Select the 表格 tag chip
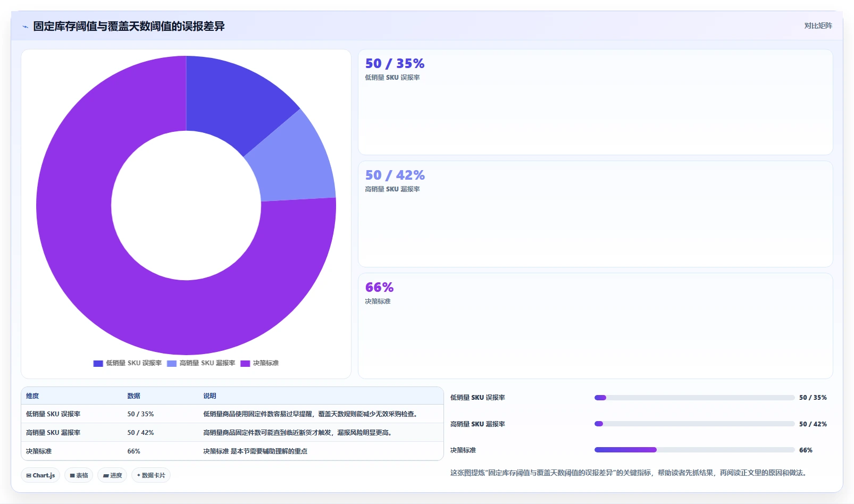 coord(79,475)
